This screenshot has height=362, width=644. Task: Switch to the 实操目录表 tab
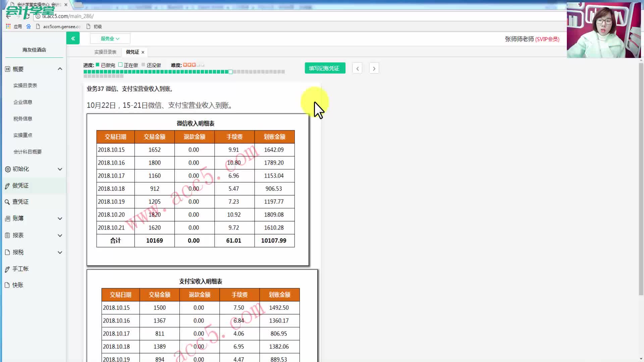tap(105, 52)
